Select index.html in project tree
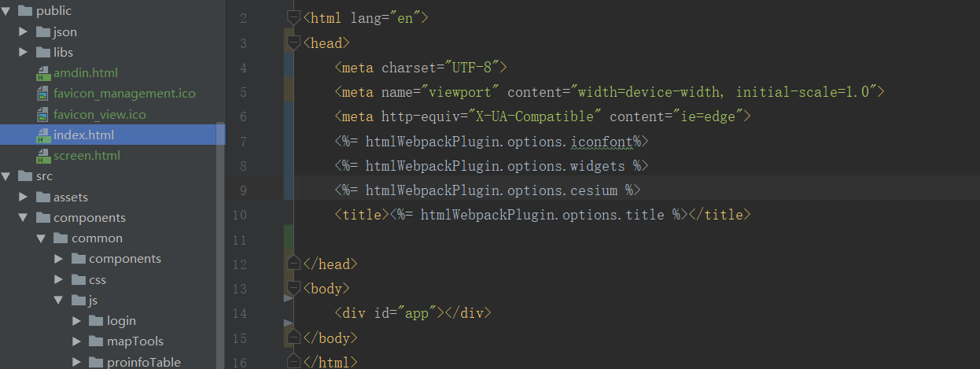 [x=112, y=135]
